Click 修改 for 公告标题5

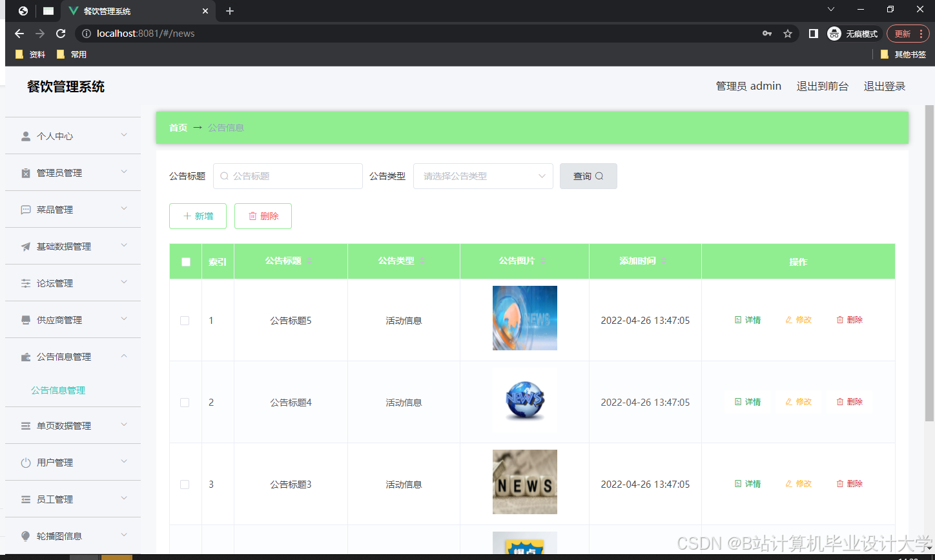coord(798,320)
